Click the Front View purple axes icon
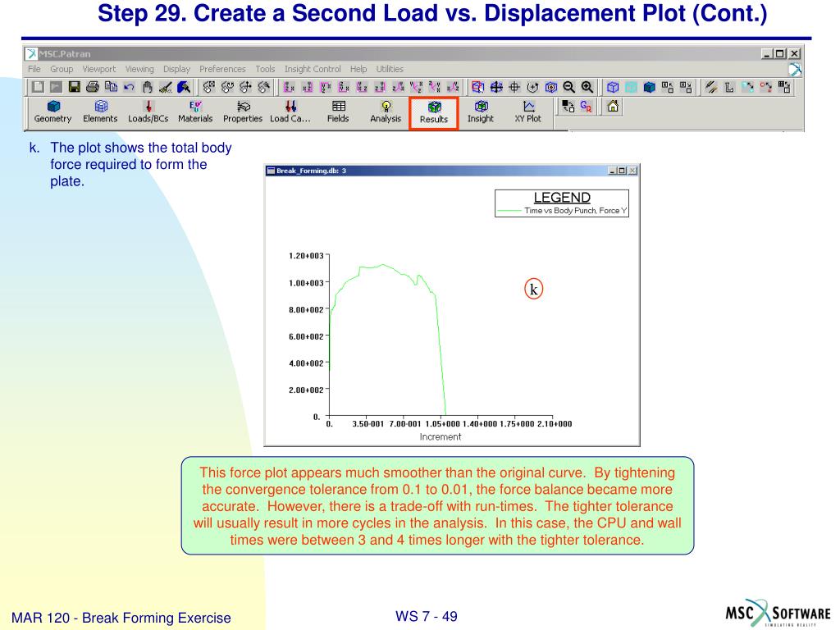Viewport: 840px width, 630px height. point(290,87)
